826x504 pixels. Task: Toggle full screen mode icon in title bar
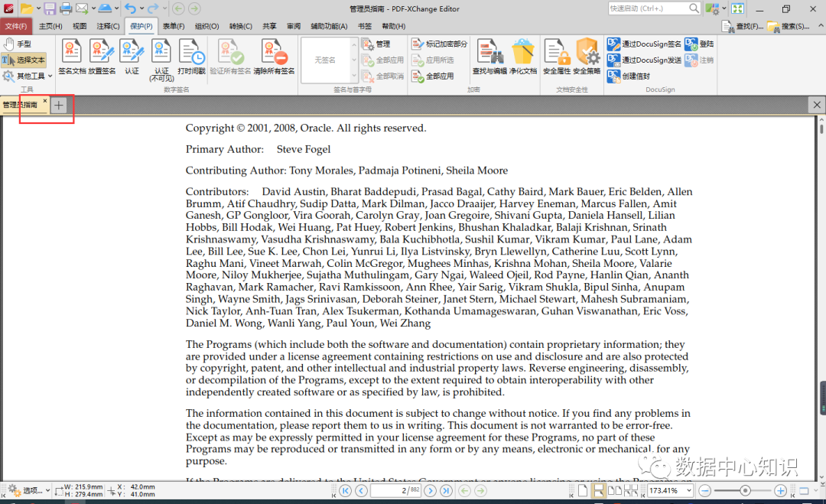pyautogui.click(x=737, y=8)
